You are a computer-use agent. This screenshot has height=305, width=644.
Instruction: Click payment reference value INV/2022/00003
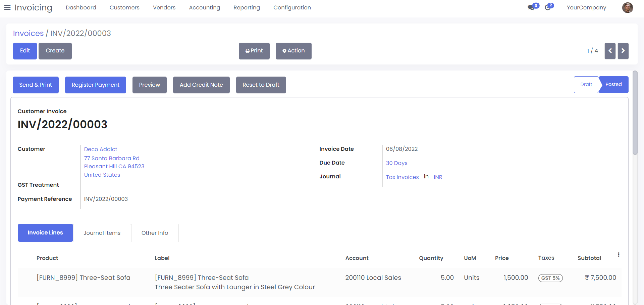click(106, 199)
